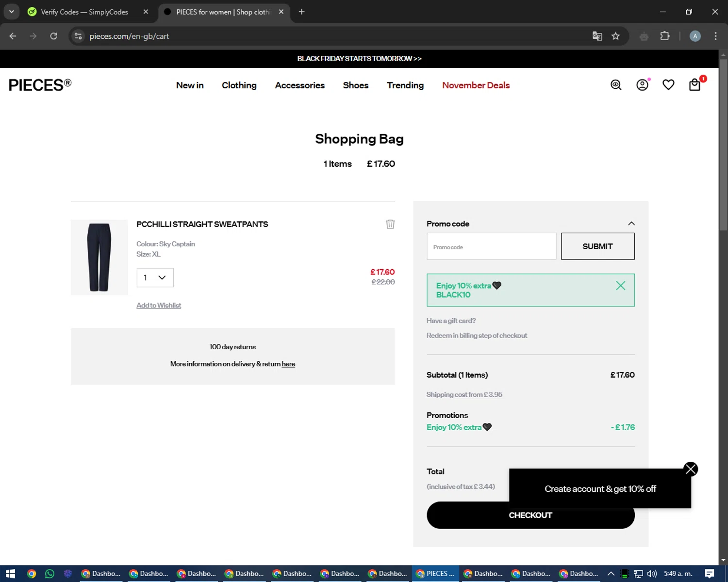
Task: Bookmark this page with star icon
Action: 615,36
